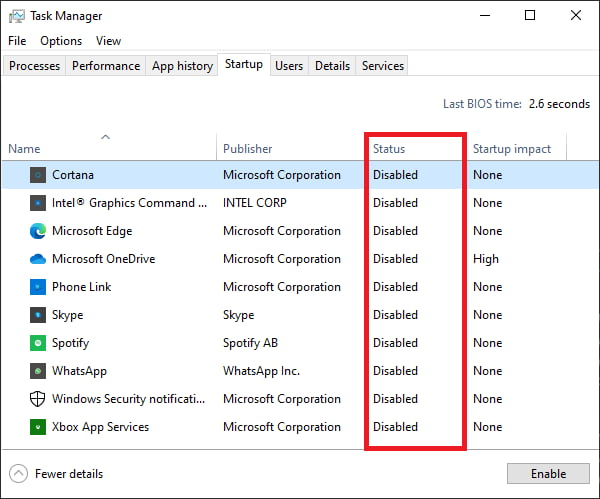Click the Spotify app icon

pos(38,343)
